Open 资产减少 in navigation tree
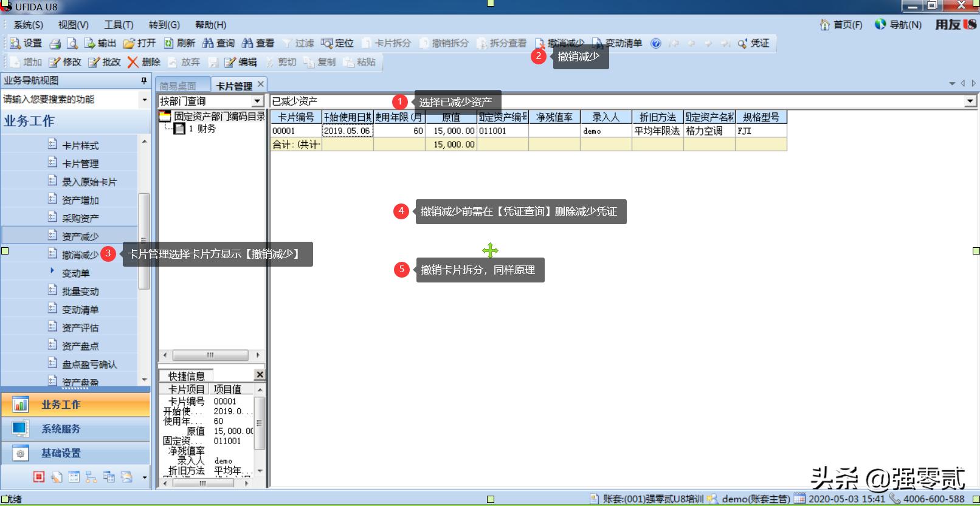980x506 pixels. pyautogui.click(x=80, y=236)
